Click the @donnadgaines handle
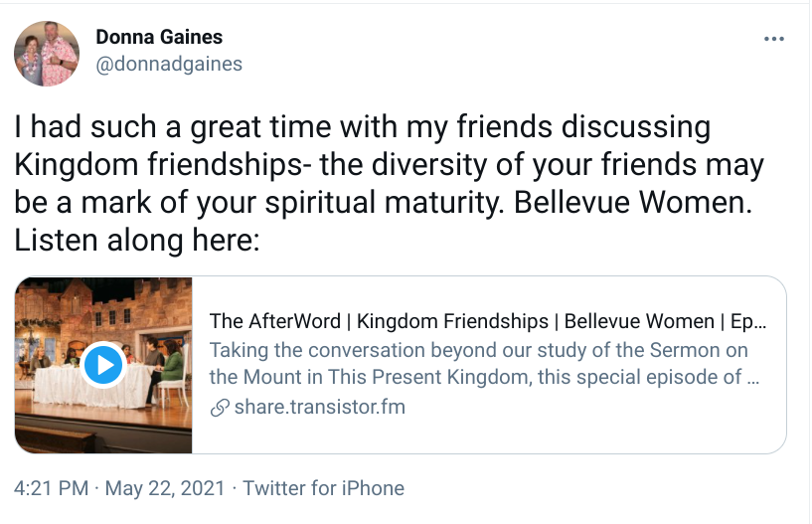The image size is (812, 524). pos(168,64)
